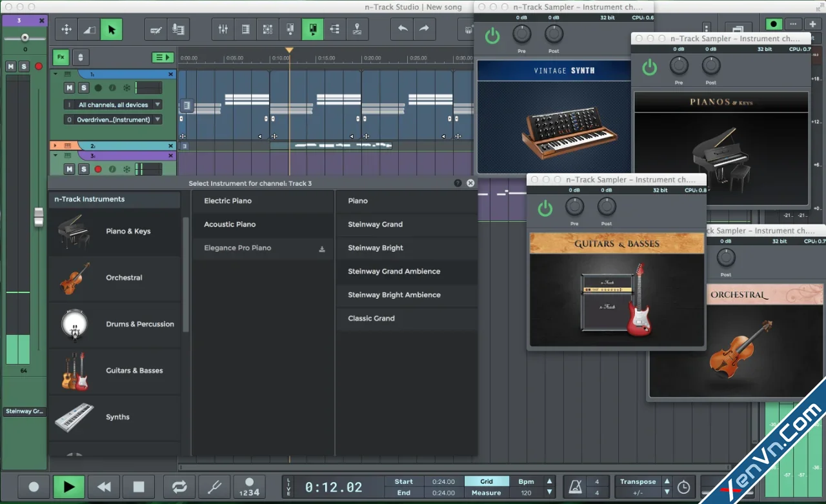826x504 pixels.
Task: Toggle the metronome
Action: coord(574,487)
